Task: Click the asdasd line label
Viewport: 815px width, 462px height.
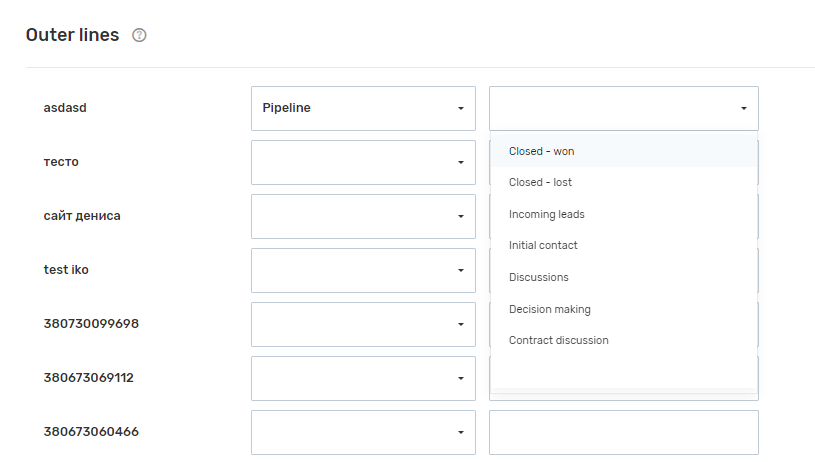Action: tap(65, 108)
